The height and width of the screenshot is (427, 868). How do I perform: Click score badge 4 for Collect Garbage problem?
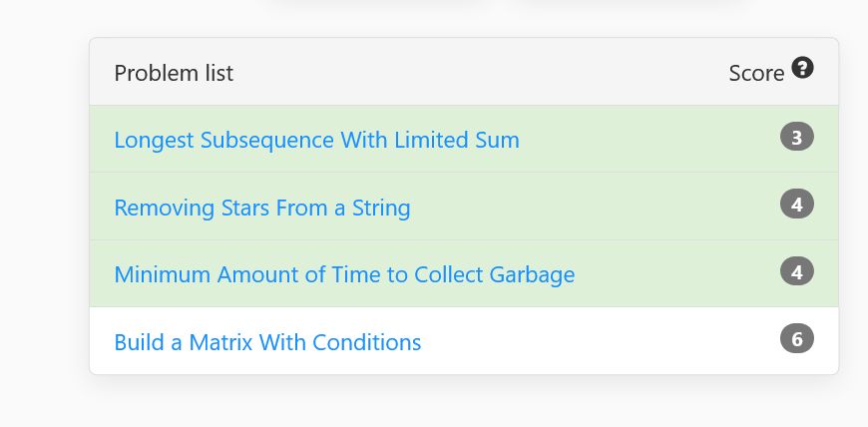pos(797,272)
